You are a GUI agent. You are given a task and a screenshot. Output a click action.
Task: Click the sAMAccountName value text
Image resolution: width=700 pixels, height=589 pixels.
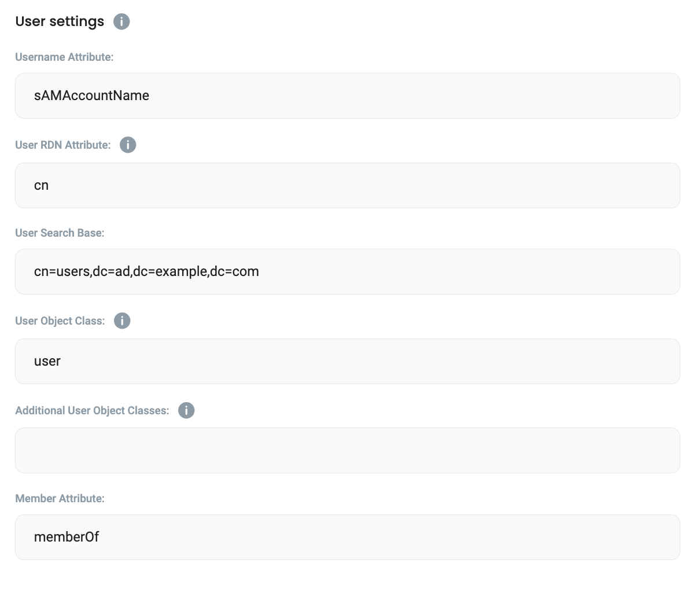click(x=91, y=96)
